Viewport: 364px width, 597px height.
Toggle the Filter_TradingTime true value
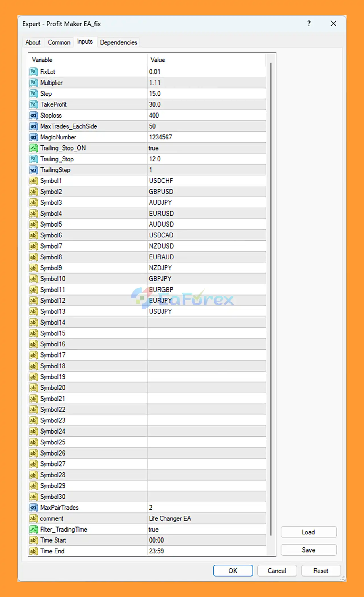(154, 529)
